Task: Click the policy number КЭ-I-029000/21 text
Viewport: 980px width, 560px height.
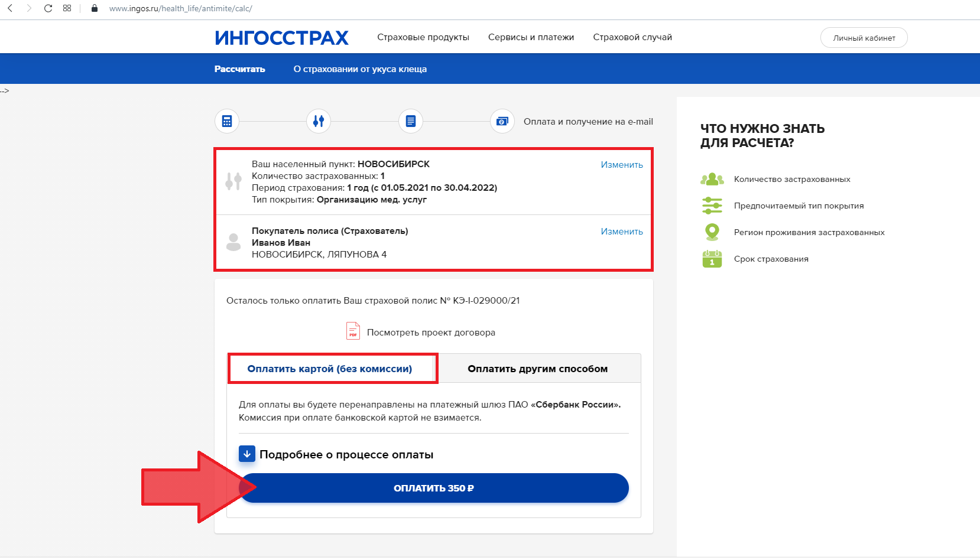Action: [x=486, y=301]
